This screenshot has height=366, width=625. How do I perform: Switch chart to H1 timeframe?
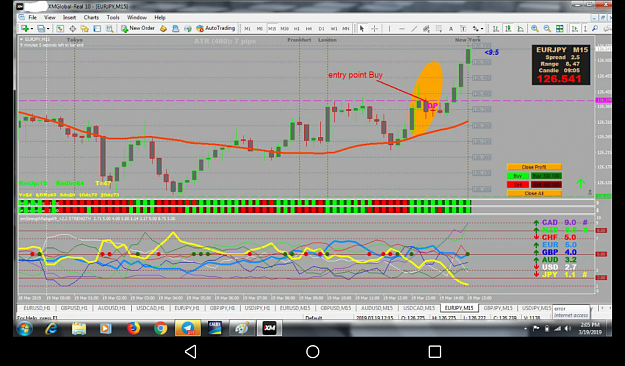297,29
